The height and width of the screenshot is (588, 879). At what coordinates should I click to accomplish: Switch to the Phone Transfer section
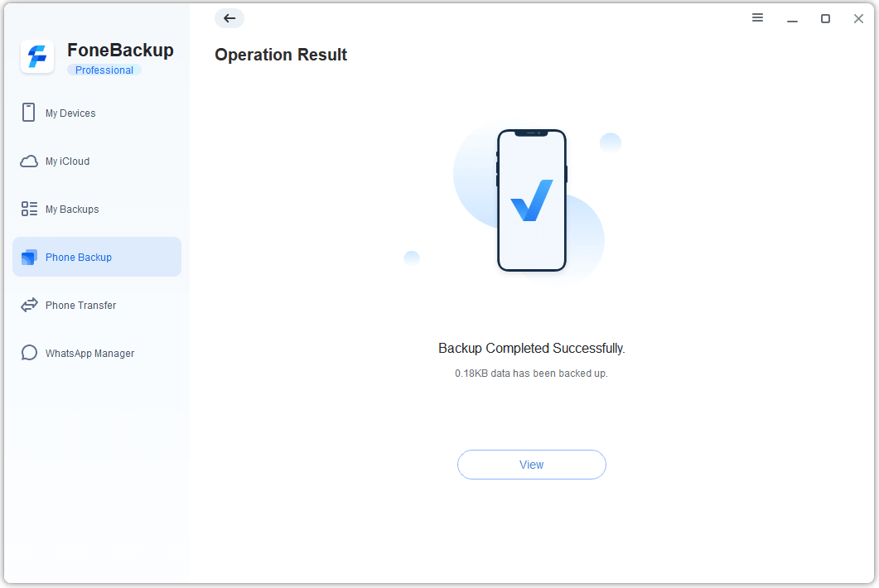point(79,305)
